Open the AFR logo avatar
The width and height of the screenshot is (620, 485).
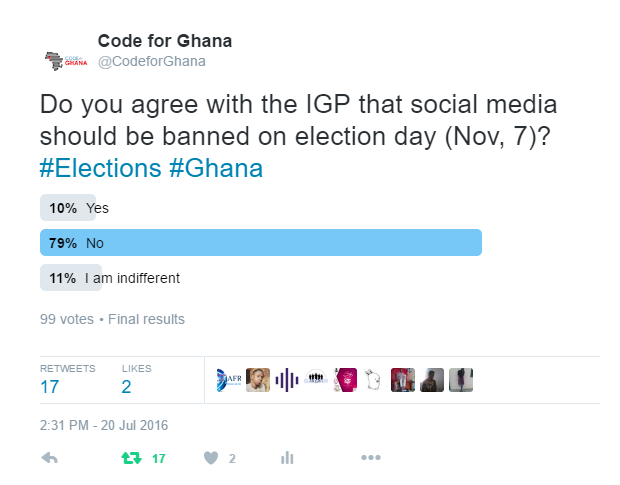click(x=229, y=380)
